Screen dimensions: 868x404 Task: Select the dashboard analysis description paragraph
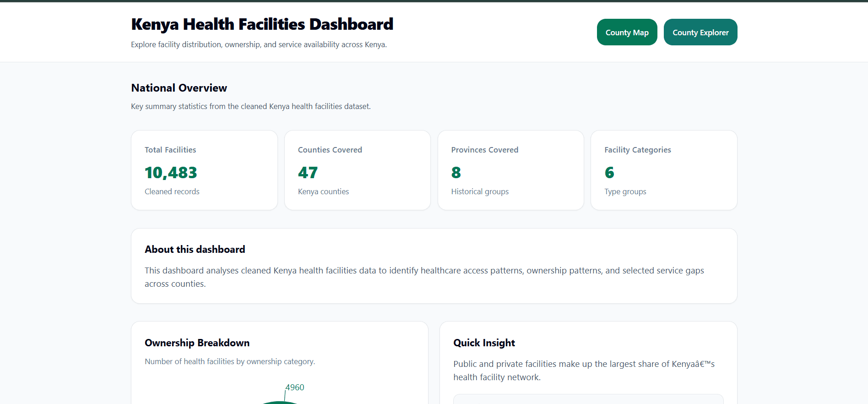pyautogui.click(x=424, y=277)
